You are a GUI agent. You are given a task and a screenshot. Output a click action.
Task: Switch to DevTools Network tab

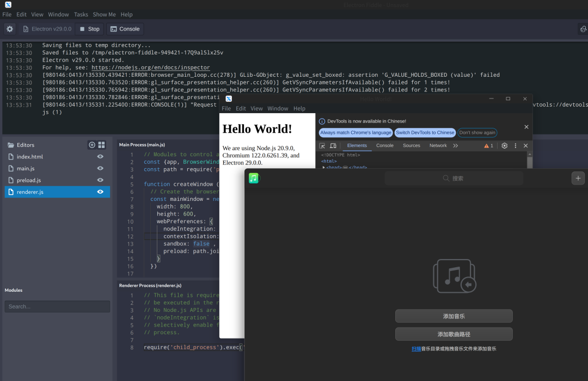coord(438,145)
